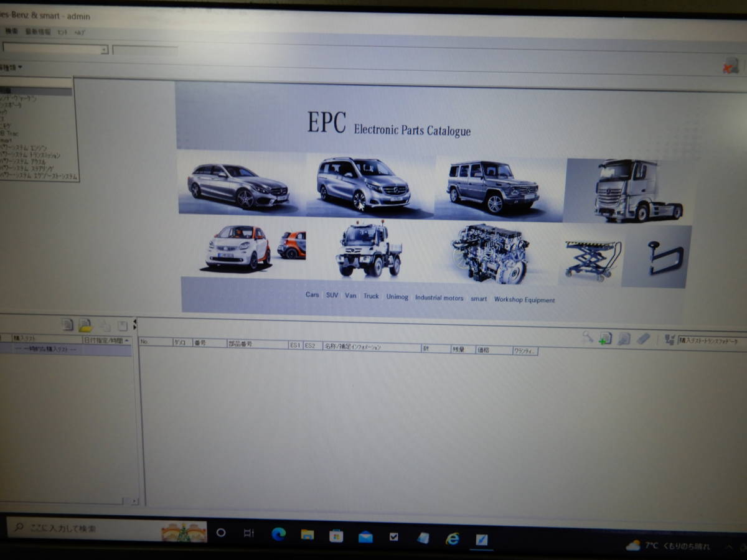This screenshot has width=747, height=560.
Task: Click the workshop clamp tool image
Action: coord(665,257)
